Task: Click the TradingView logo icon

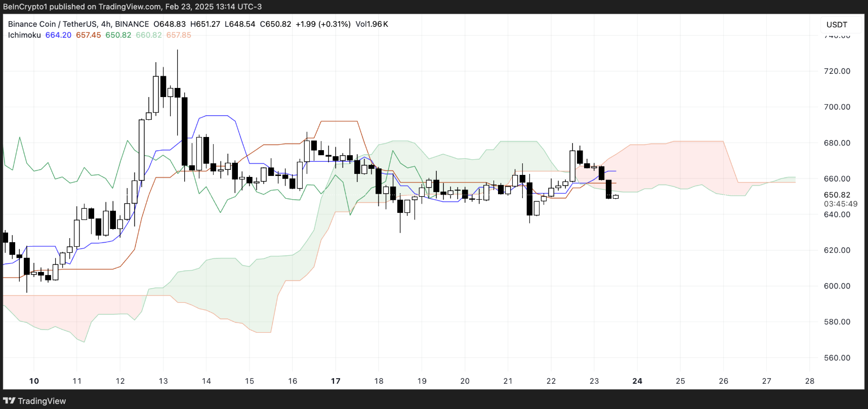Action: pyautogui.click(x=9, y=401)
